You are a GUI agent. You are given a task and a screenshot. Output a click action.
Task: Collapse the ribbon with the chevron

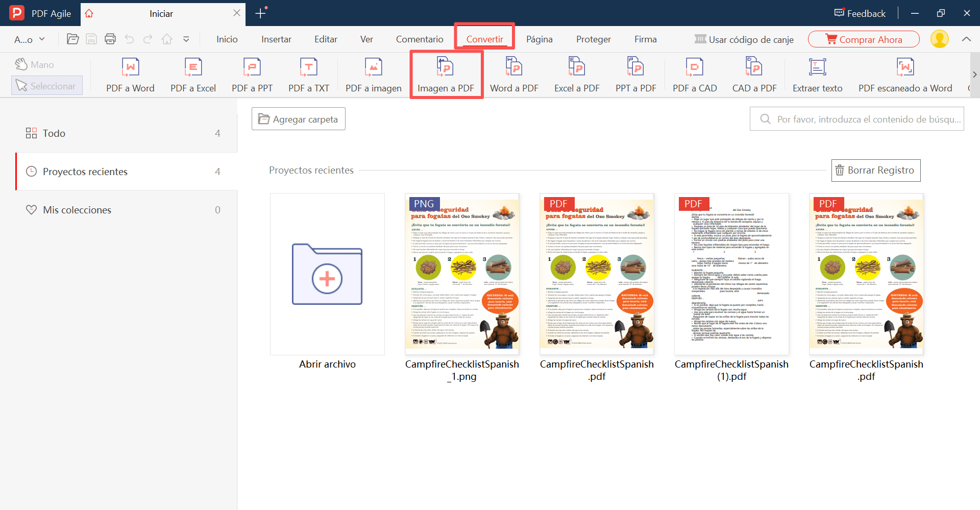[966, 39]
